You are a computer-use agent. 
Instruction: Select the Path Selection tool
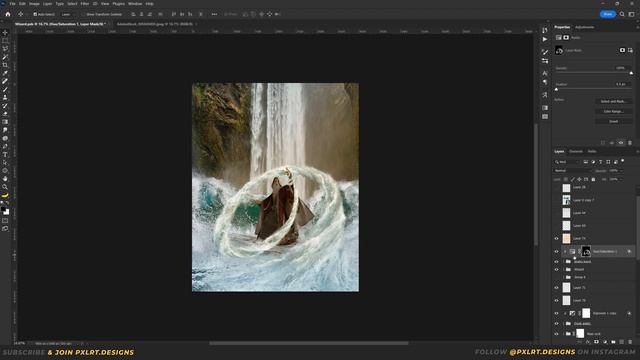(5, 162)
